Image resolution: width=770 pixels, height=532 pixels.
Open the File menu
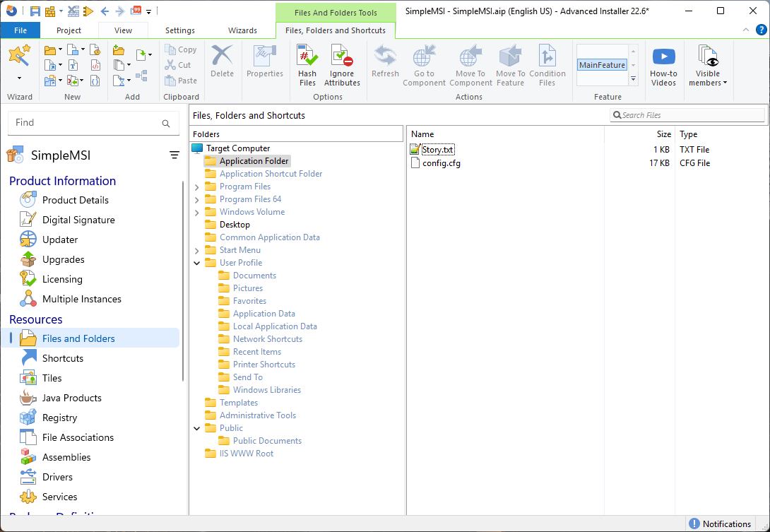[20, 30]
